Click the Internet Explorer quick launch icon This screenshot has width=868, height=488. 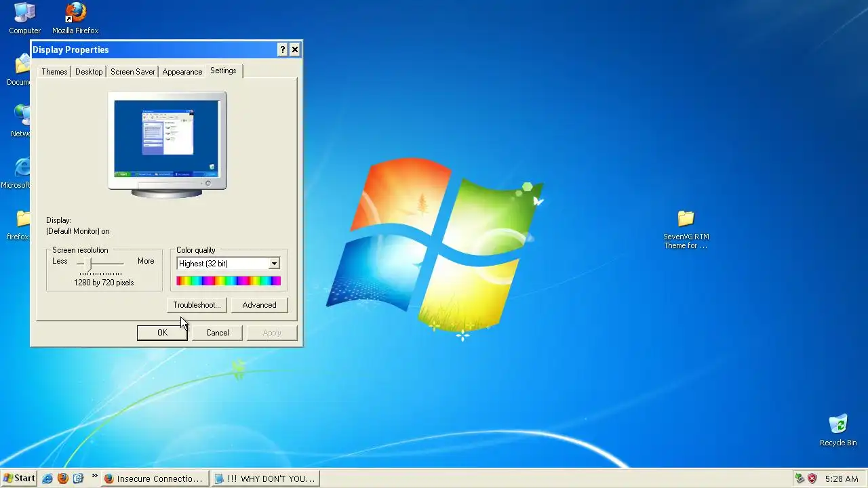pos(47,479)
